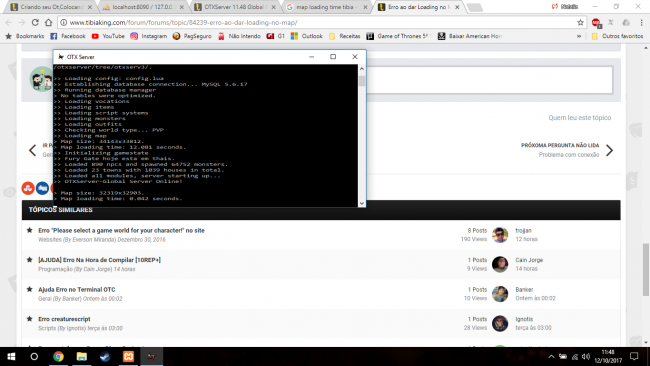Click the page vertical scrollbar thumb
This screenshot has width=650, height=366.
coord(645,270)
